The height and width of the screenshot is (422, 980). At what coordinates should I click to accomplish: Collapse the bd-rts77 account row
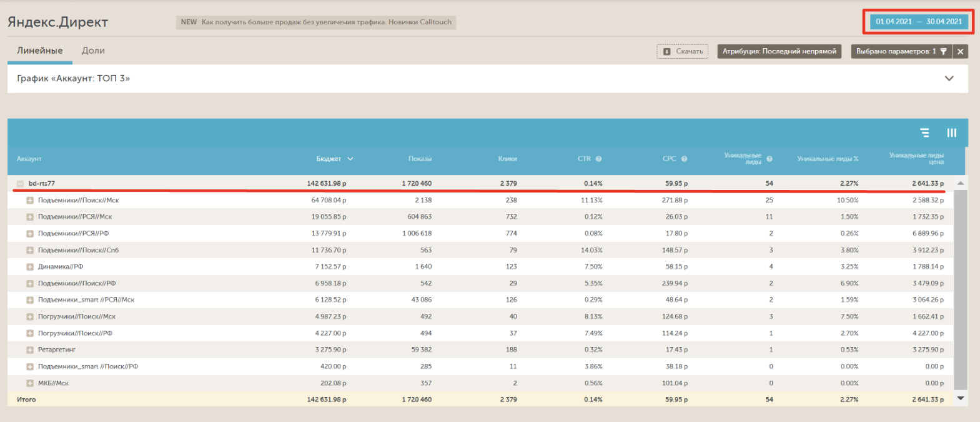(21, 184)
